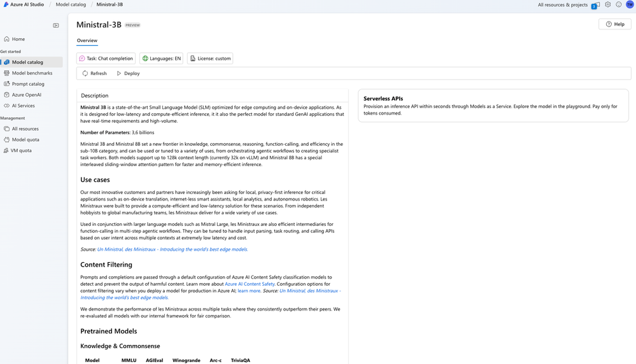The image size is (636, 364).
Task: Open the Source link under Use cases
Action: pos(173,249)
